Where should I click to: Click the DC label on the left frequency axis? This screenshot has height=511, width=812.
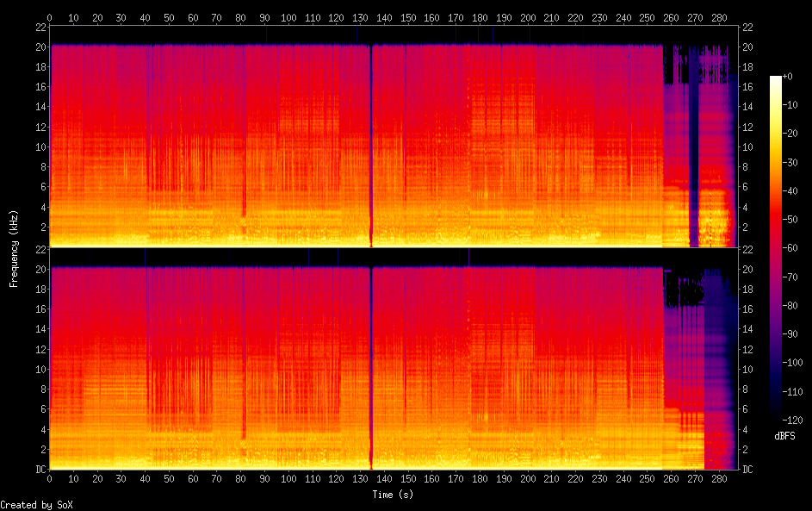[40, 470]
